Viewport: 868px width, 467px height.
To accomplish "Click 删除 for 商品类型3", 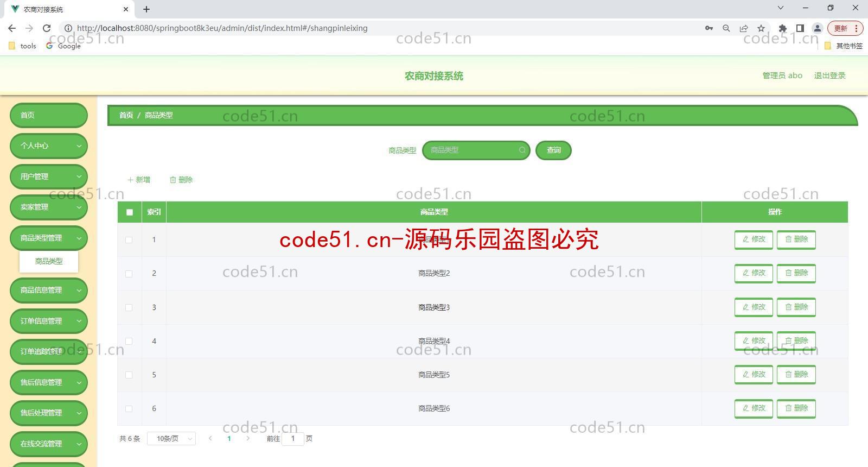I will tap(796, 307).
